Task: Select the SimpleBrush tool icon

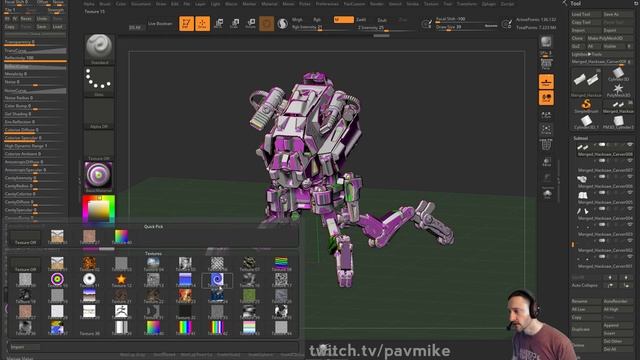Action: tap(587, 106)
